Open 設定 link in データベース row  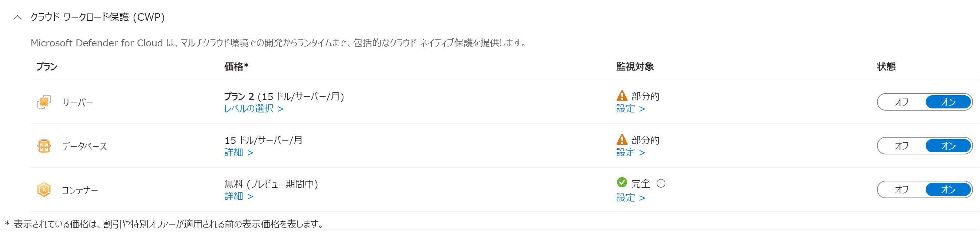[x=630, y=153]
